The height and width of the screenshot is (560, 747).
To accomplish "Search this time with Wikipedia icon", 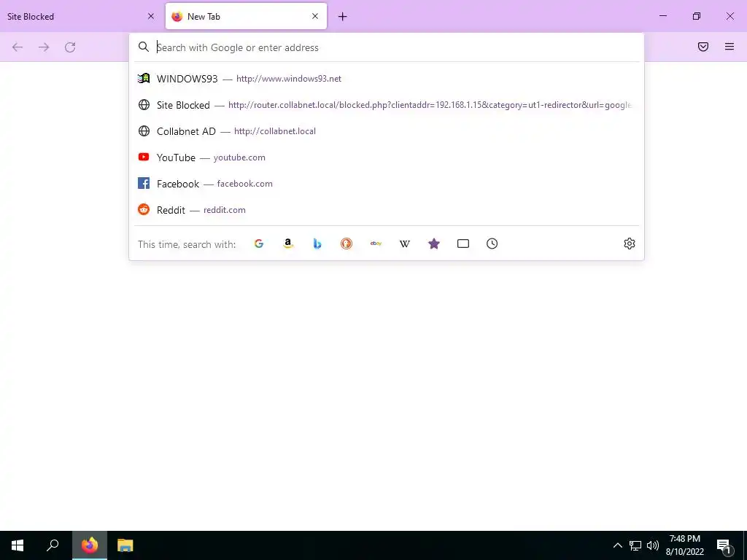I will [404, 244].
